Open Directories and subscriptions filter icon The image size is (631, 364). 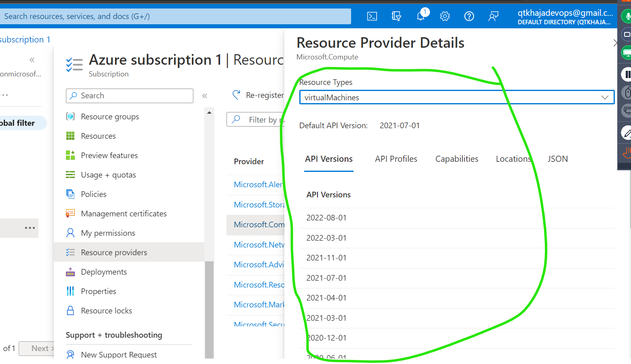tap(396, 16)
